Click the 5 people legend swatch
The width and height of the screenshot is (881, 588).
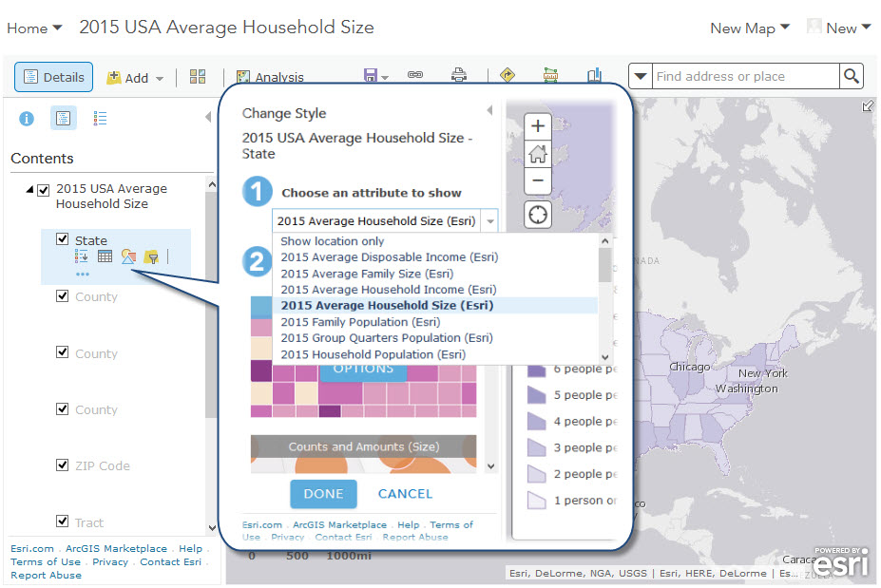[x=537, y=395]
